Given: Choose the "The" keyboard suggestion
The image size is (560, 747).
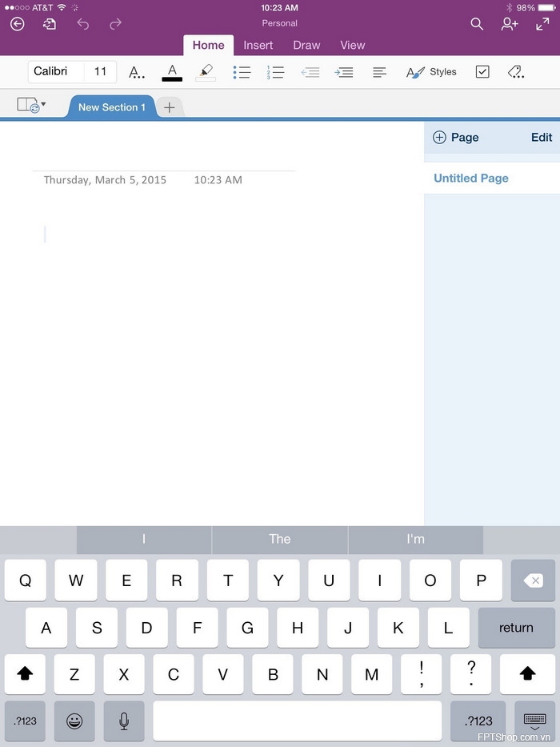Looking at the screenshot, I should [279, 540].
